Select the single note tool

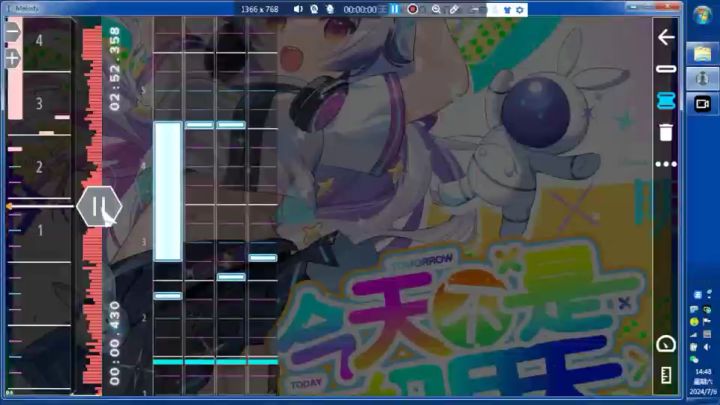(666, 69)
